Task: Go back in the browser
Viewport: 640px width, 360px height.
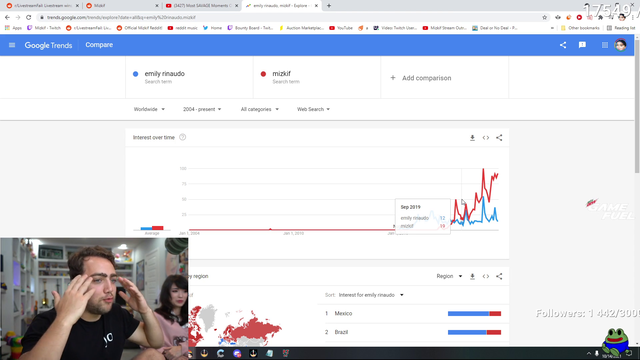Action: click(7, 17)
